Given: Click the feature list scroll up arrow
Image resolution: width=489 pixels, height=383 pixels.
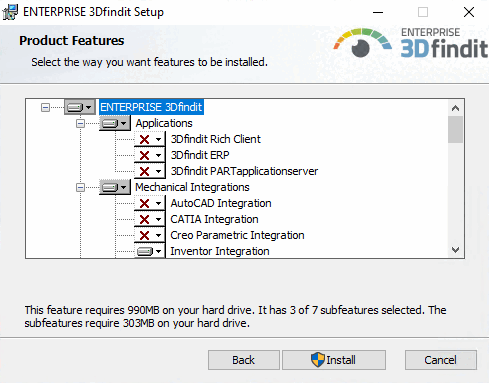Looking at the screenshot, I should tap(455, 108).
